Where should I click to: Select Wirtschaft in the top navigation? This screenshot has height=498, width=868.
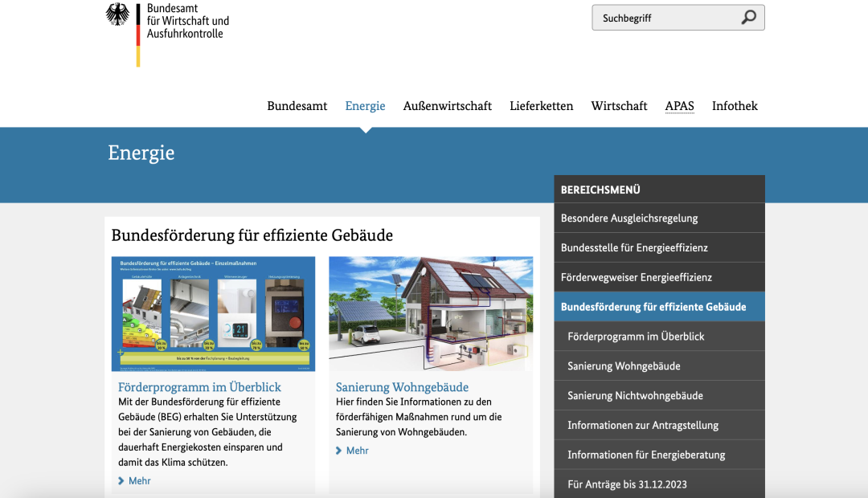coord(619,106)
